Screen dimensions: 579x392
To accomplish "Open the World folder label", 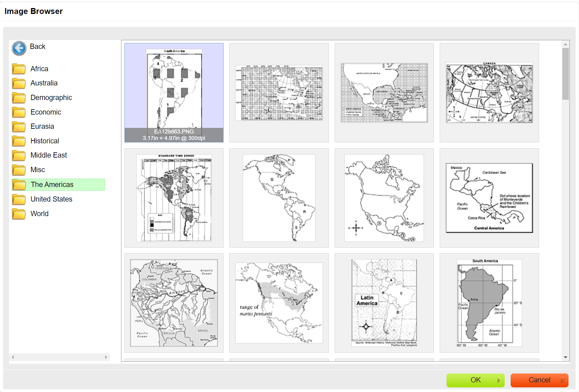I will pyautogui.click(x=39, y=214).
